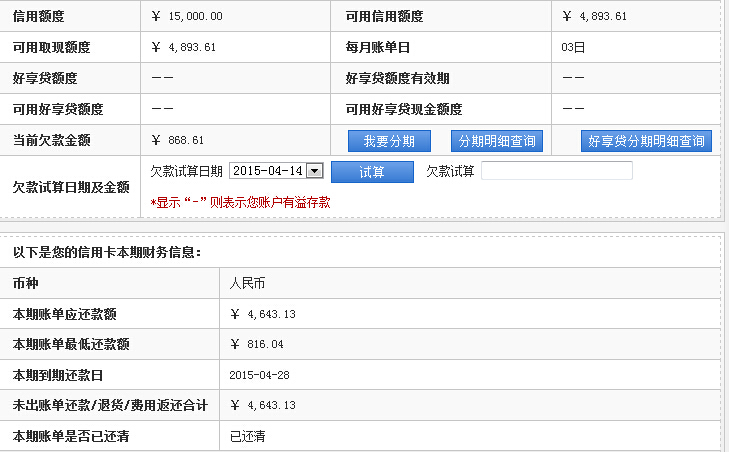729x452 pixels.
Task: Click the 欠款试算 result input field
Action: click(557, 171)
